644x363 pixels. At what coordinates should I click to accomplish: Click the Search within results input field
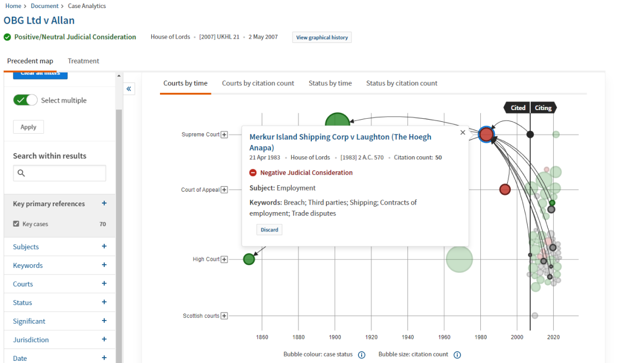[x=59, y=173]
